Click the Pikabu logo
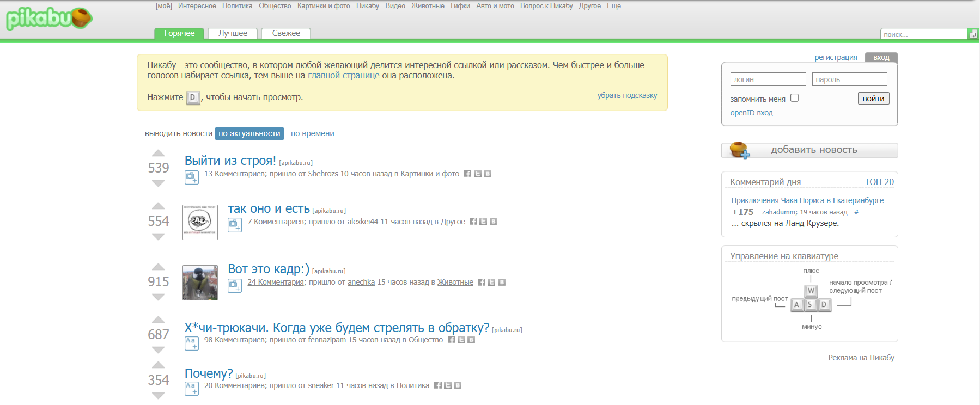This screenshot has width=980, height=405. [49, 19]
